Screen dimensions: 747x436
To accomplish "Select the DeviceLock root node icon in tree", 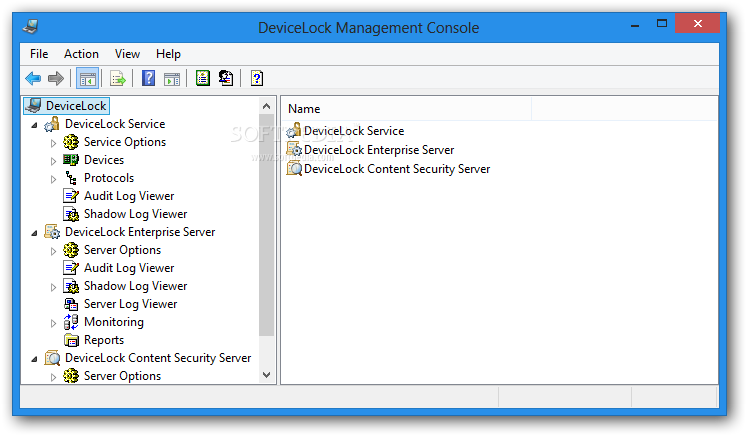I will click(x=33, y=105).
